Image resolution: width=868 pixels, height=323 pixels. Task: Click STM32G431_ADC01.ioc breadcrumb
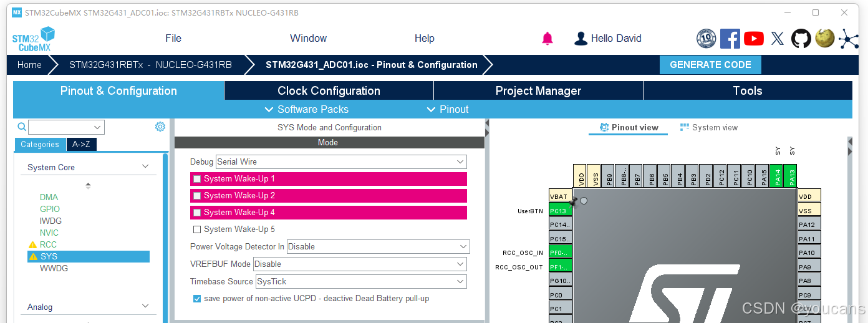[371, 65]
